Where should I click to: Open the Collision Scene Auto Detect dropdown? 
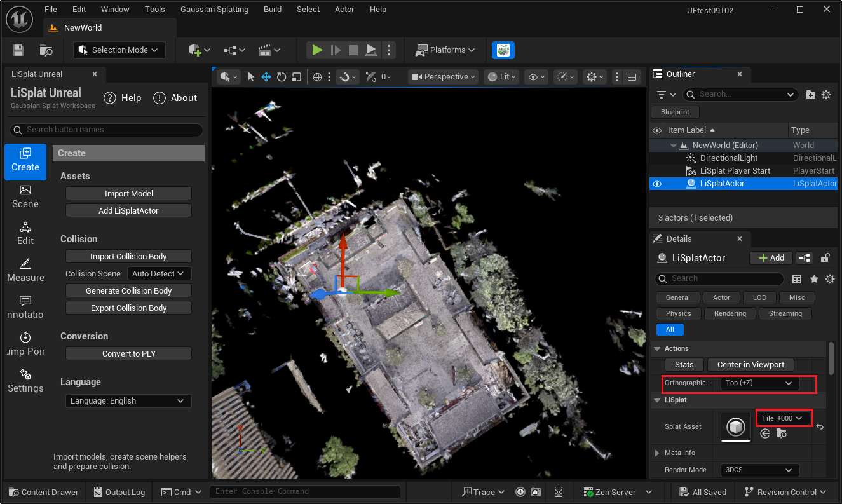pyautogui.click(x=159, y=274)
